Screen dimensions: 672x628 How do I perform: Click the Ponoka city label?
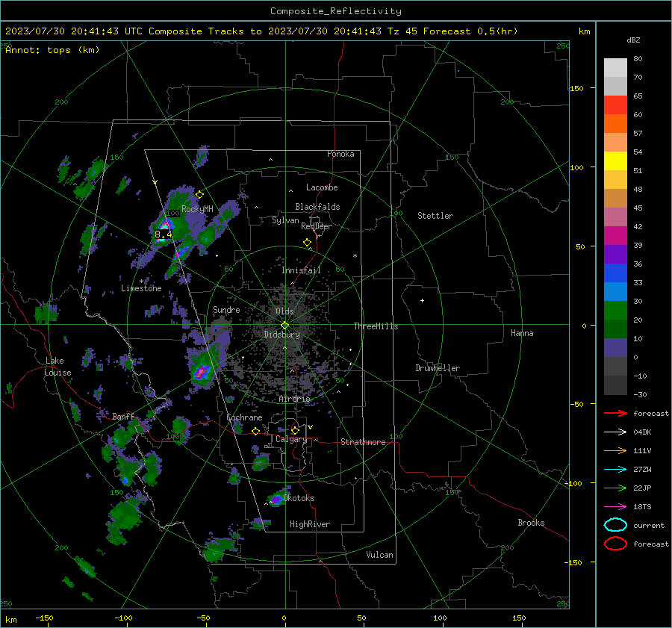tap(340, 154)
